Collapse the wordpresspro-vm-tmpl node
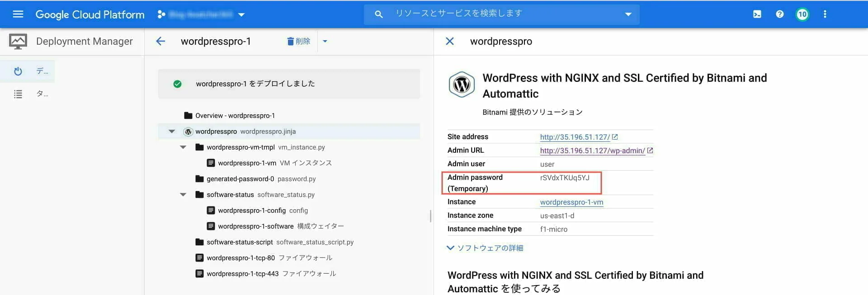The image size is (868, 295). click(183, 147)
